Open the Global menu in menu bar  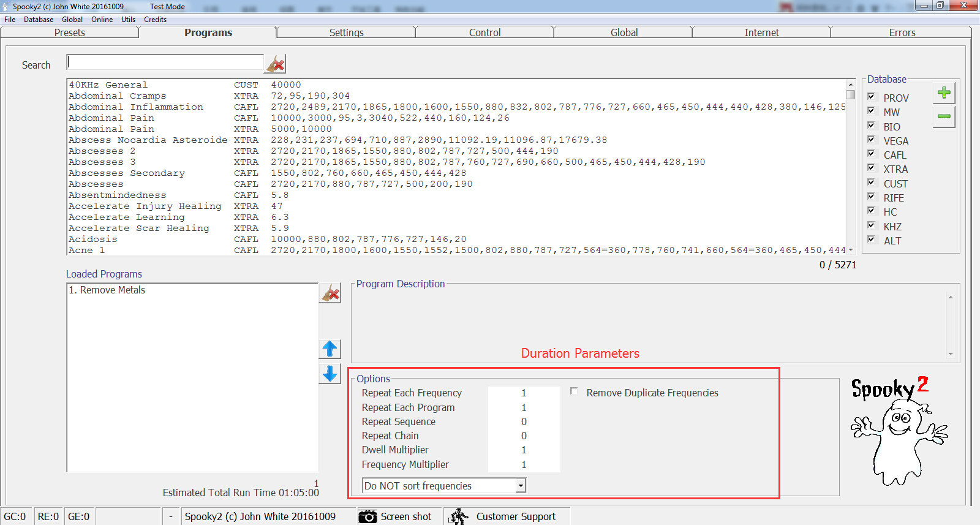click(72, 20)
